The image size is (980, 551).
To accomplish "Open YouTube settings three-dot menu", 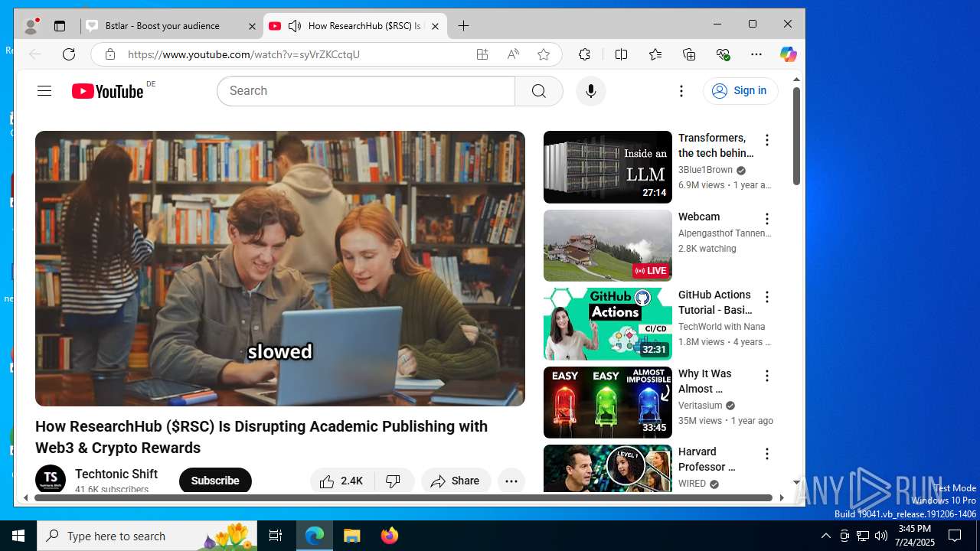I will point(681,91).
